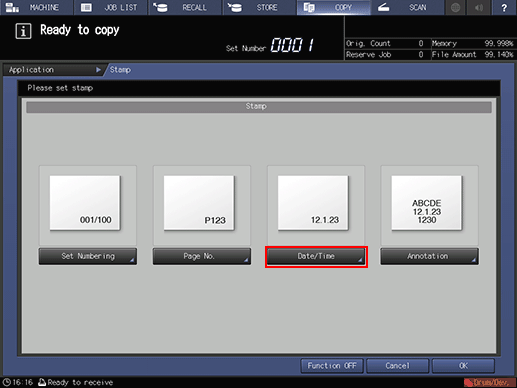This screenshot has height=388, width=517.
Task: Select the STORE disk icon
Action: point(235,7)
